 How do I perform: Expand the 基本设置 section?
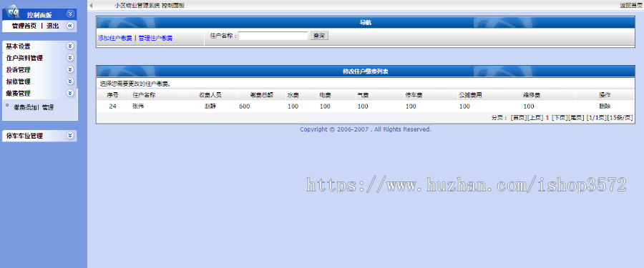click(x=70, y=46)
